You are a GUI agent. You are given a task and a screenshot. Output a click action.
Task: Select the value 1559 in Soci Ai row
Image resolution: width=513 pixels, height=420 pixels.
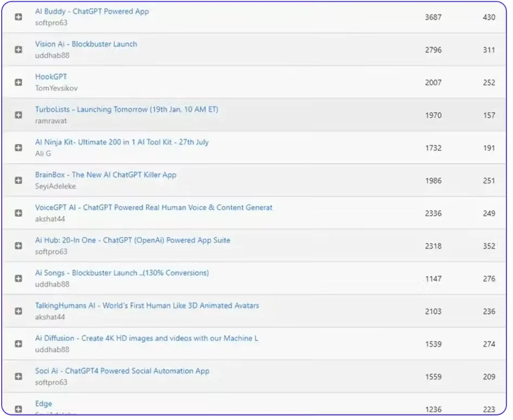tap(433, 377)
